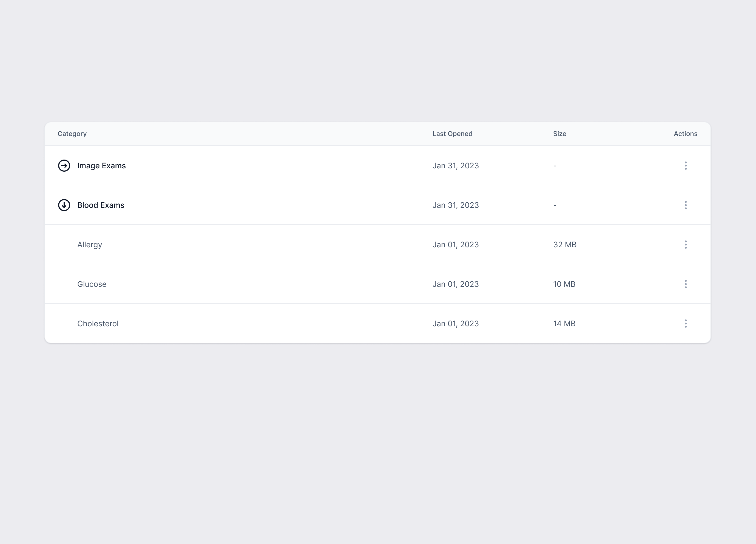Sort by the Last Opened column header
The width and height of the screenshot is (756, 544).
(x=452, y=134)
